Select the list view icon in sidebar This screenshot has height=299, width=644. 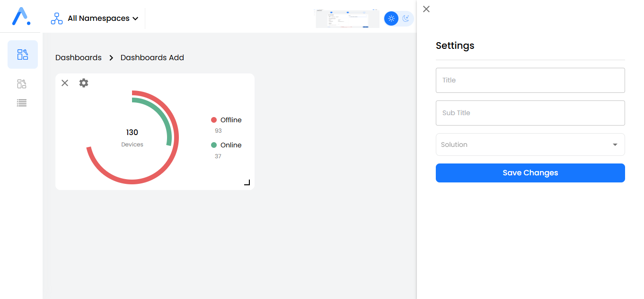click(x=21, y=102)
